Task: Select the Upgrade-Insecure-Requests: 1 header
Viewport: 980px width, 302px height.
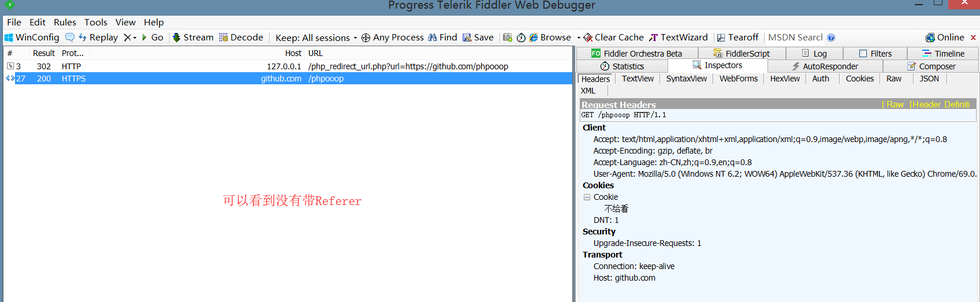Action: [x=647, y=243]
